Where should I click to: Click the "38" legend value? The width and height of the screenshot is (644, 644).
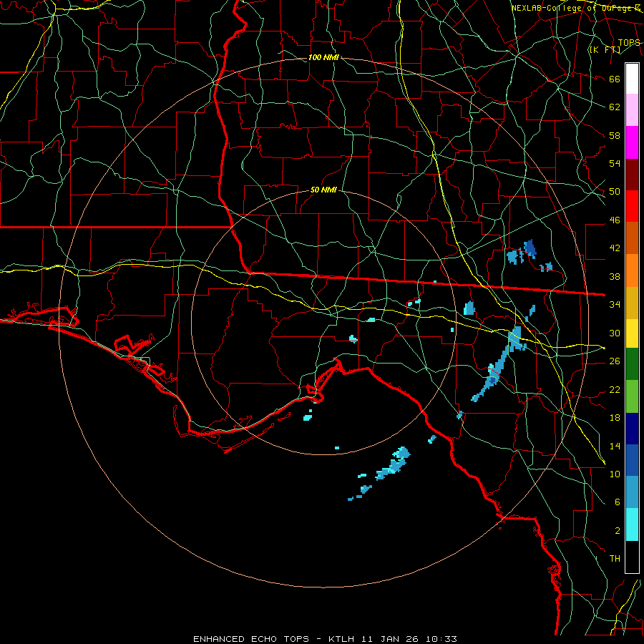(615, 277)
